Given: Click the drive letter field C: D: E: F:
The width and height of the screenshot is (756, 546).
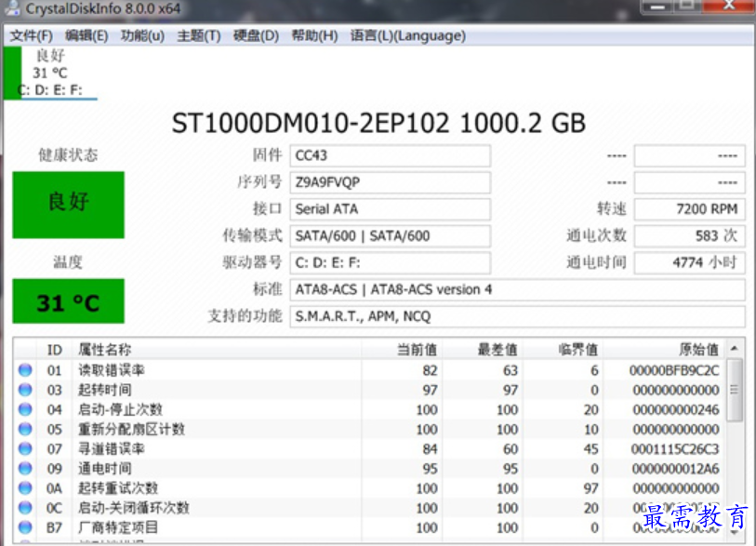Looking at the screenshot, I should 390,263.
